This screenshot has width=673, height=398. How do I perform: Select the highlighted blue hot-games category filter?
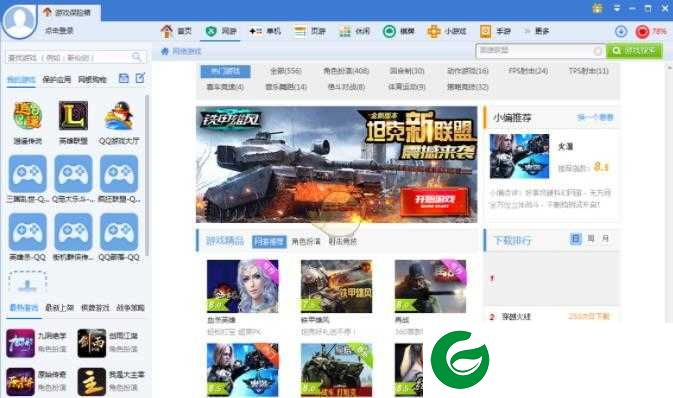(x=225, y=71)
